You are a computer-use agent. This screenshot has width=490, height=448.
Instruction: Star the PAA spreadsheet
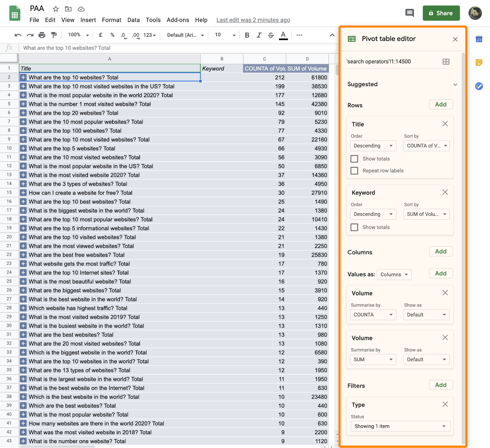[x=55, y=9]
